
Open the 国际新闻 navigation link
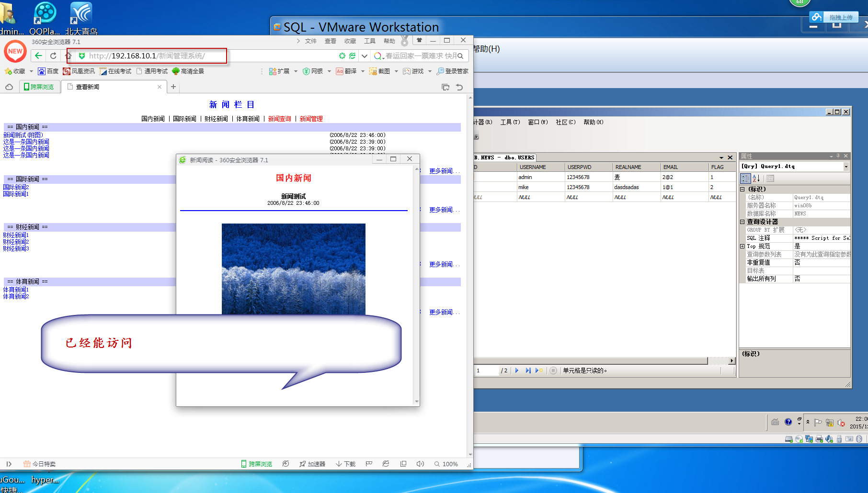coord(184,119)
